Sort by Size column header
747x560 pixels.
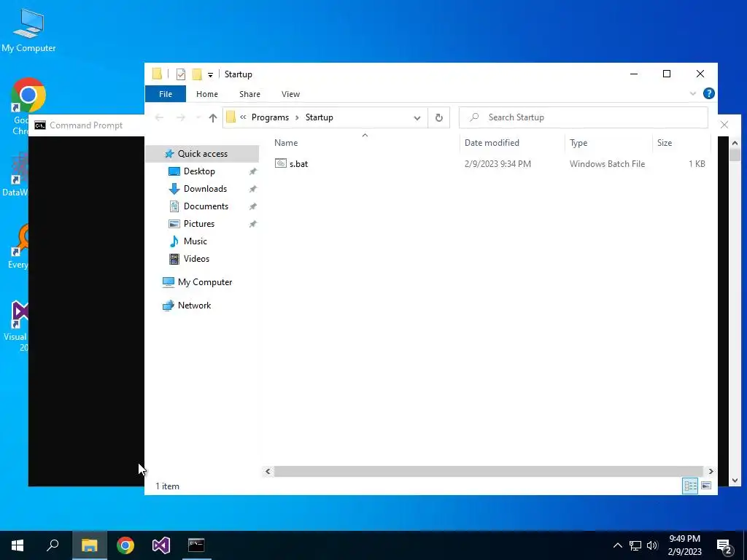[665, 143]
